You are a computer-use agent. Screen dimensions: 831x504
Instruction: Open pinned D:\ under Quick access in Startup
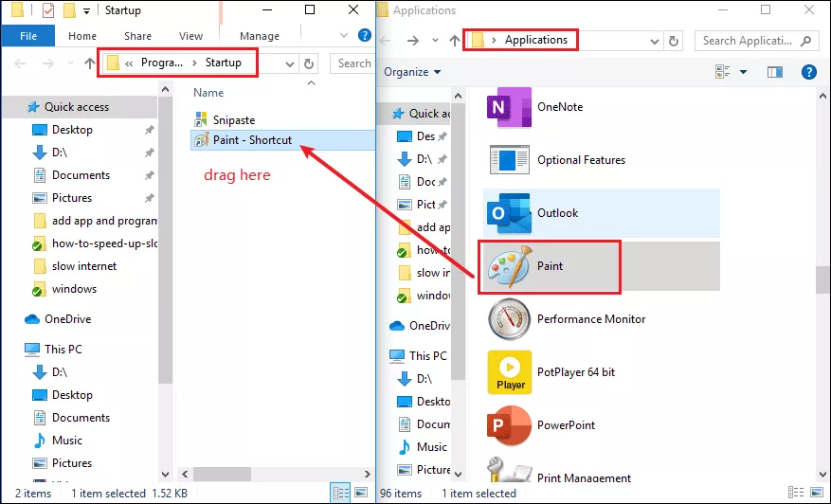(50, 153)
